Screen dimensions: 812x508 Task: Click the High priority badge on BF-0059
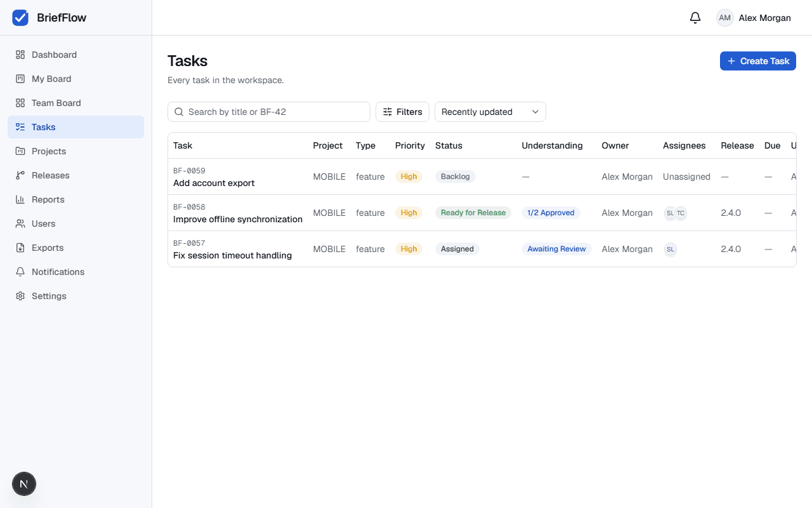coord(409,177)
